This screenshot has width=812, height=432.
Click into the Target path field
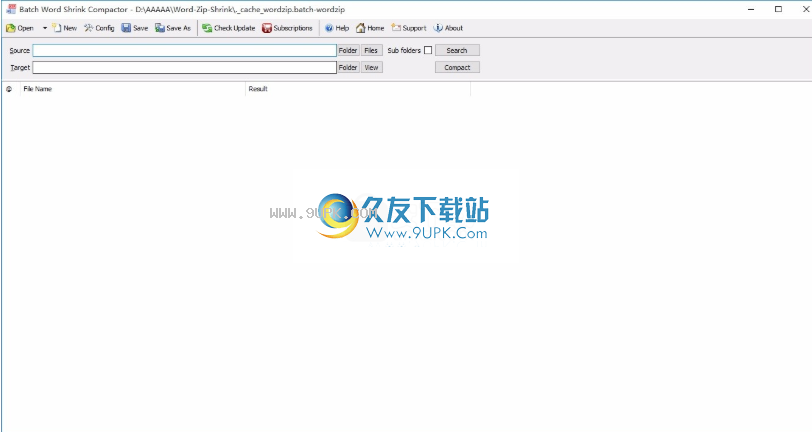click(184, 67)
